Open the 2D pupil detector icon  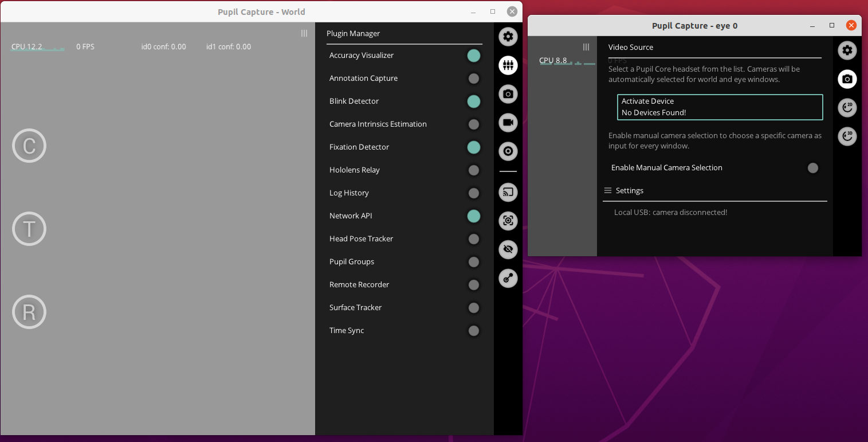(847, 108)
